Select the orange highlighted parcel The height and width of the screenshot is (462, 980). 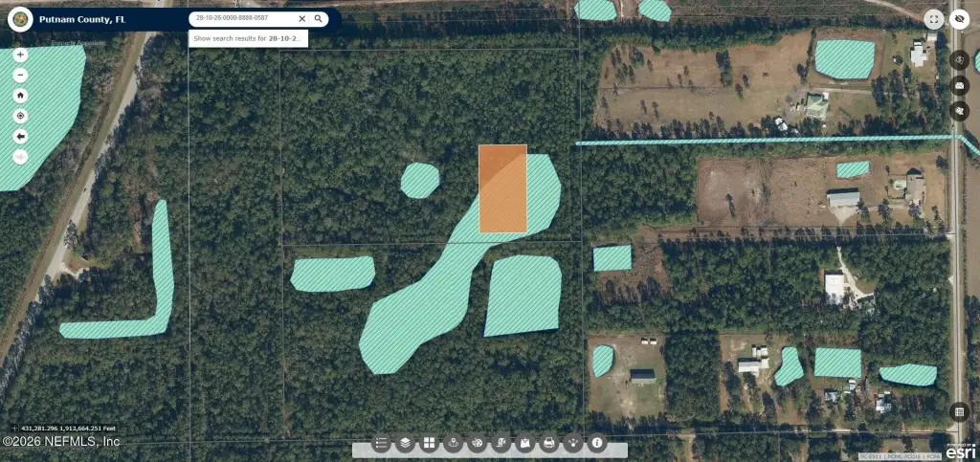tap(502, 188)
